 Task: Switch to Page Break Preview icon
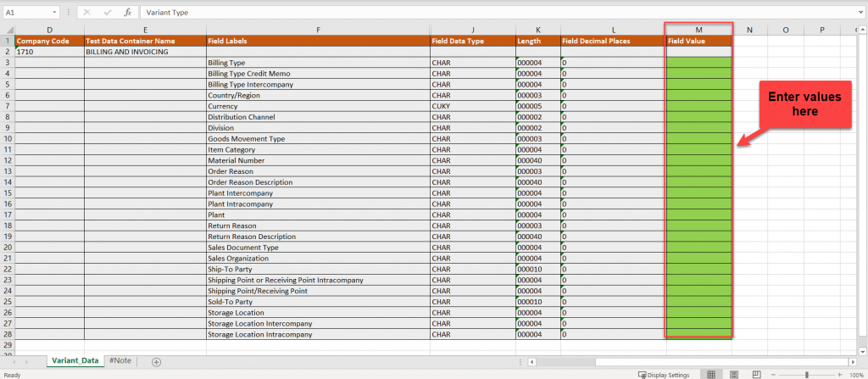pos(756,375)
